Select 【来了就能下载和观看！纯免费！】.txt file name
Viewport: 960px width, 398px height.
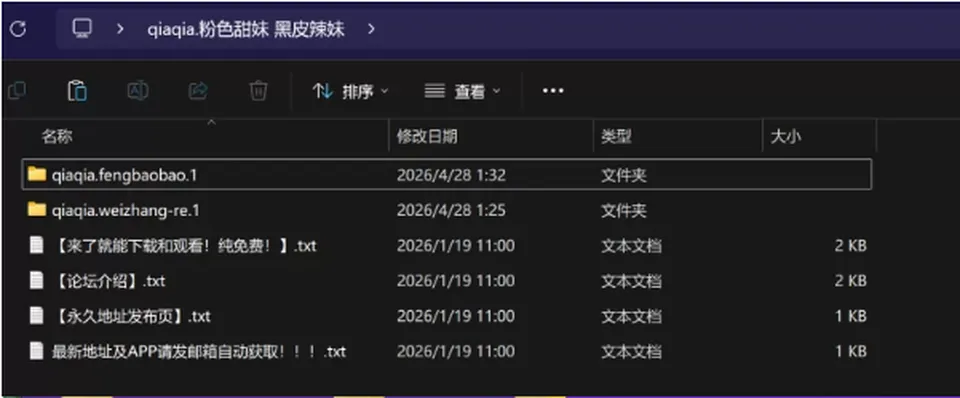[184, 246]
